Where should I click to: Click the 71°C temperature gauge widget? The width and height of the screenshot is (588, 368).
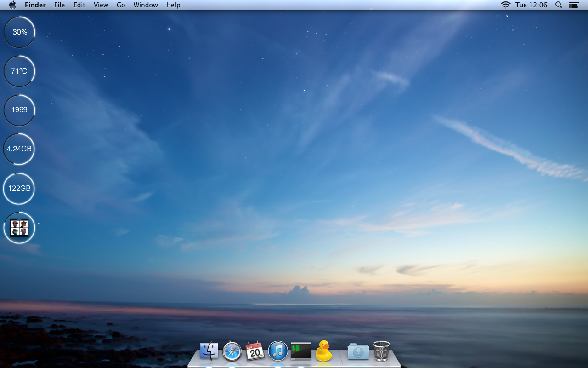tap(19, 71)
